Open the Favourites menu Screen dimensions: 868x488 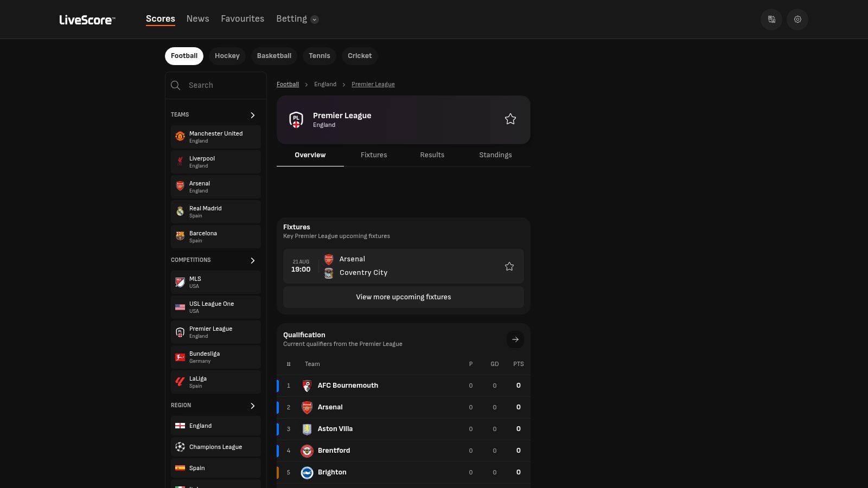pyautogui.click(x=242, y=19)
